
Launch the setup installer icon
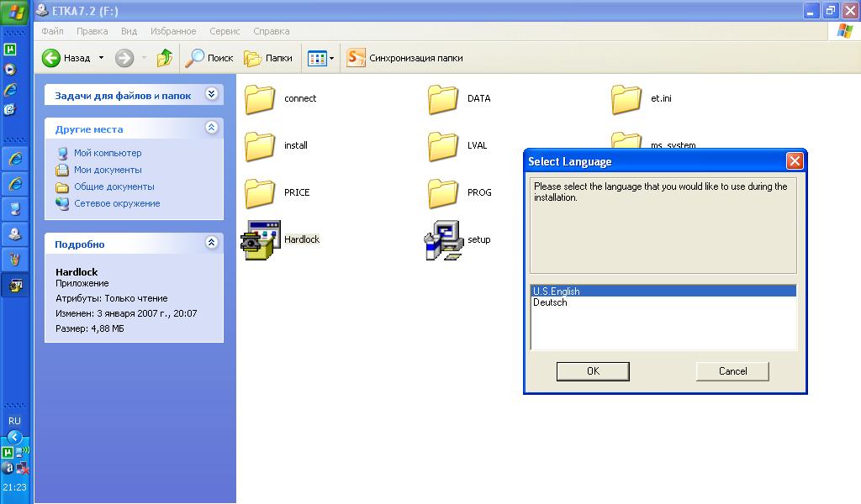pos(443,240)
